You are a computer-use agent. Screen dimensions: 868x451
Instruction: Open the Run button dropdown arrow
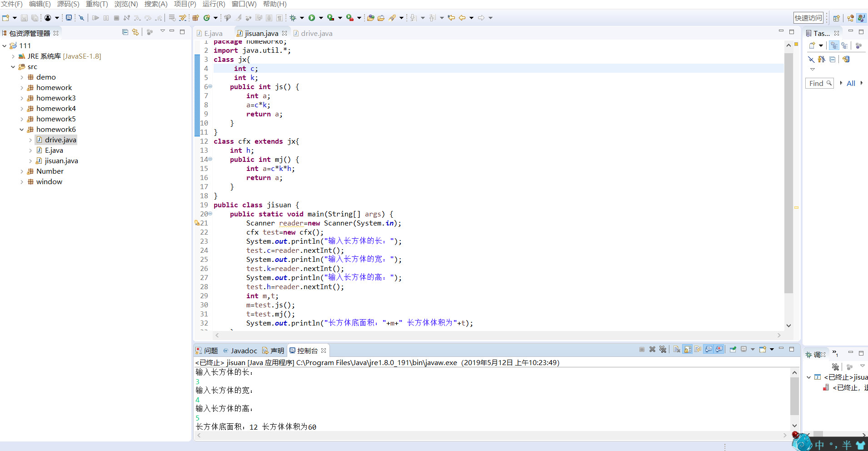click(x=321, y=18)
